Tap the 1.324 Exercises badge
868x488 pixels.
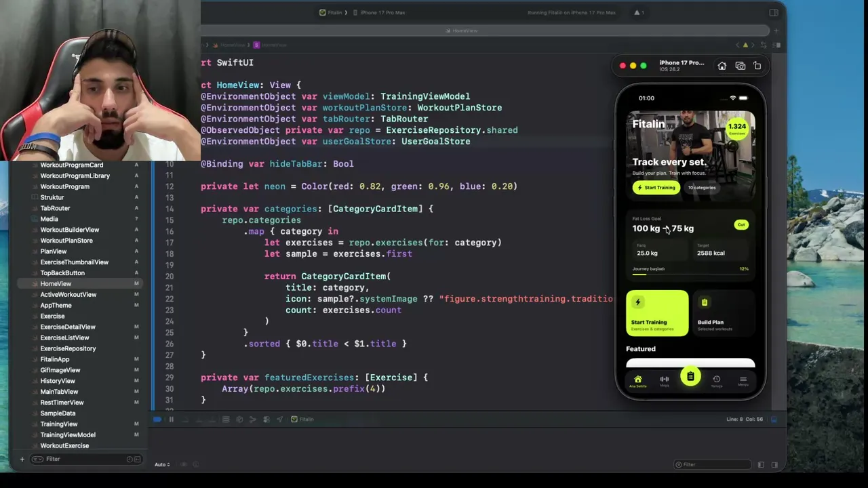[736, 128]
